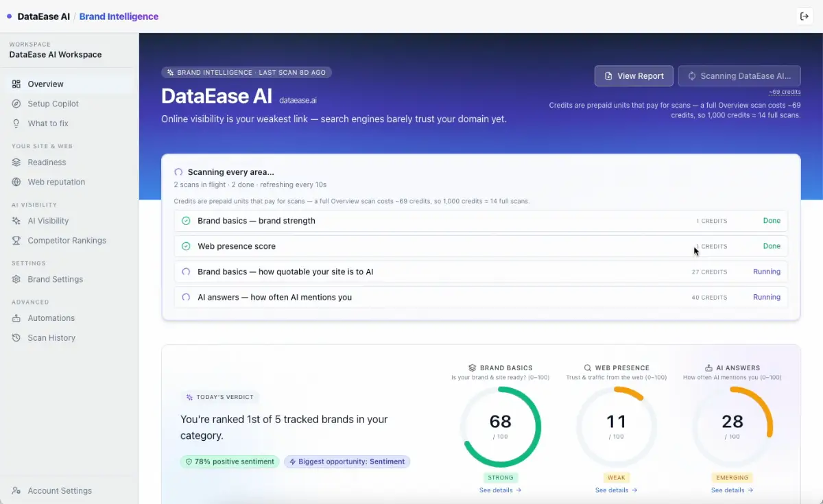
Task: Click the spinner icon beside AI answers row
Action: [186, 298]
